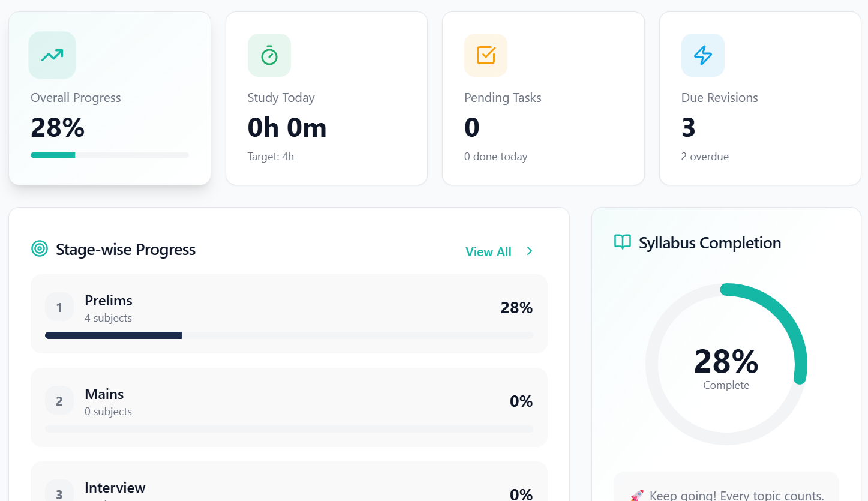This screenshot has width=868, height=501.
Task: Click the rocket emoji in motivational message
Action: click(x=637, y=496)
